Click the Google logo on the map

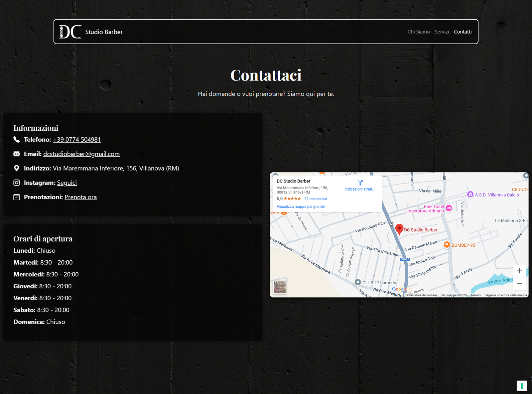400,289
